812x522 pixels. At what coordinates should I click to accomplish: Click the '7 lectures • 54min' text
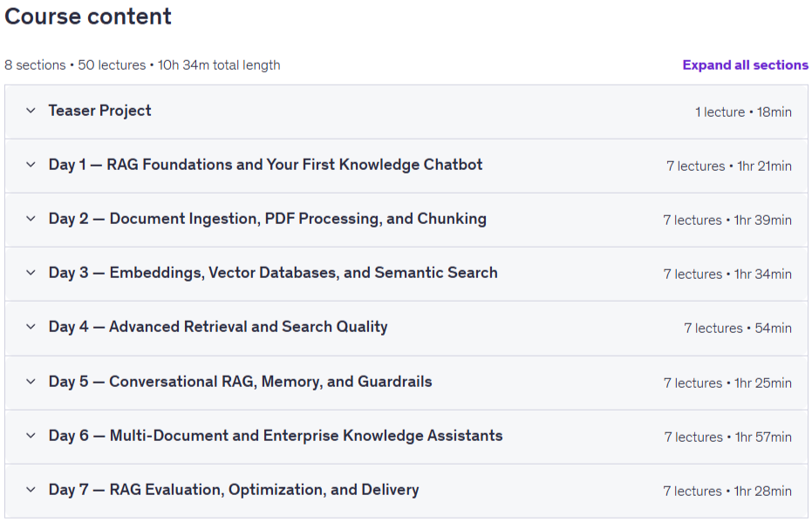[x=738, y=329]
